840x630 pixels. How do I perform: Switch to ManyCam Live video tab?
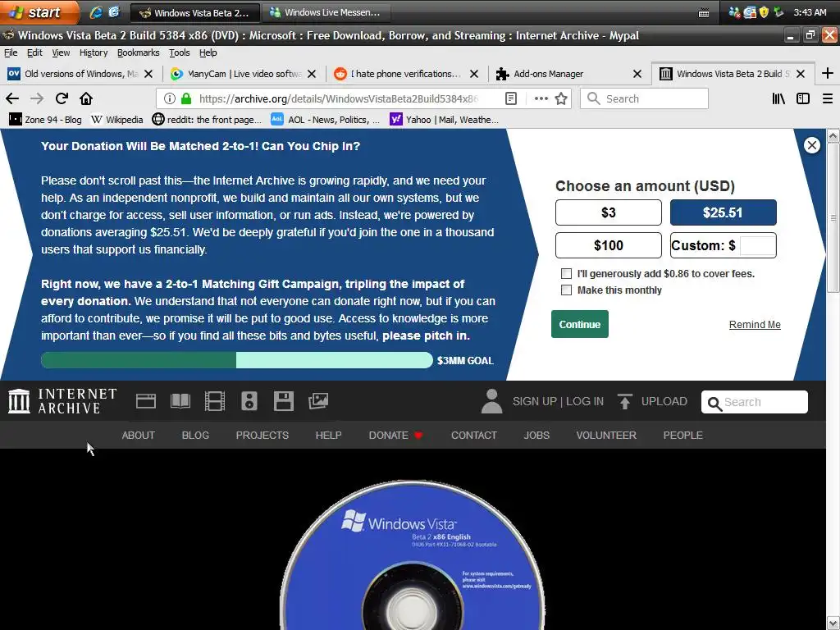243,73
